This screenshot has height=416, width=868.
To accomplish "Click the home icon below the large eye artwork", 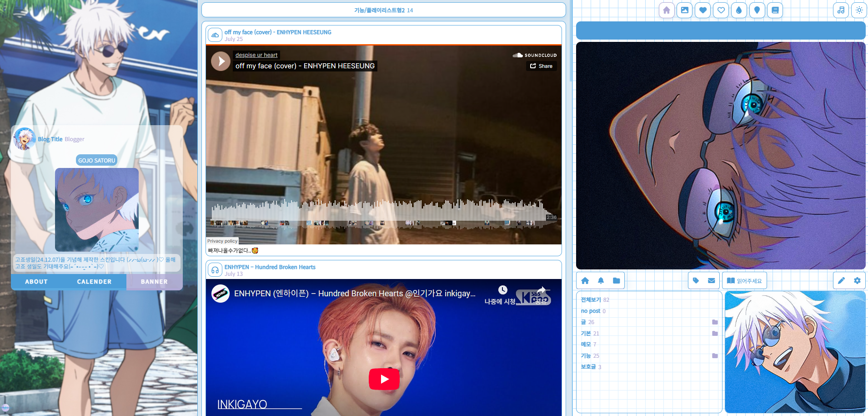I will 585,281.
